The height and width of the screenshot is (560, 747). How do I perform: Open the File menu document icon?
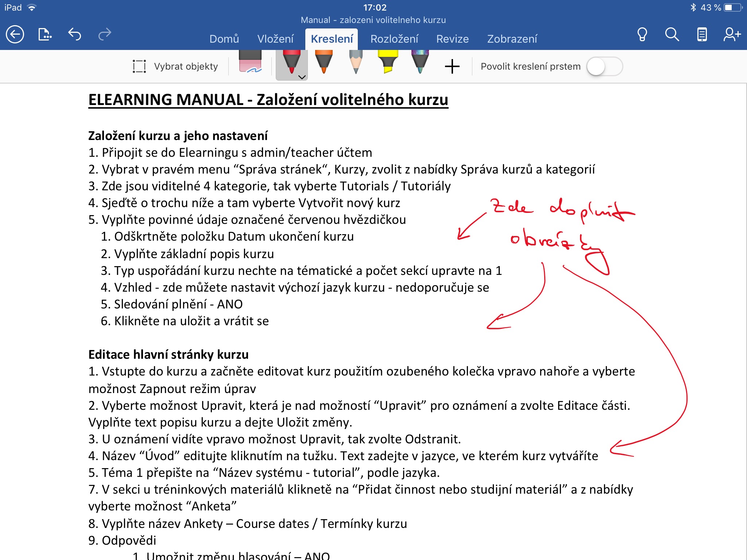pos(44,35)
